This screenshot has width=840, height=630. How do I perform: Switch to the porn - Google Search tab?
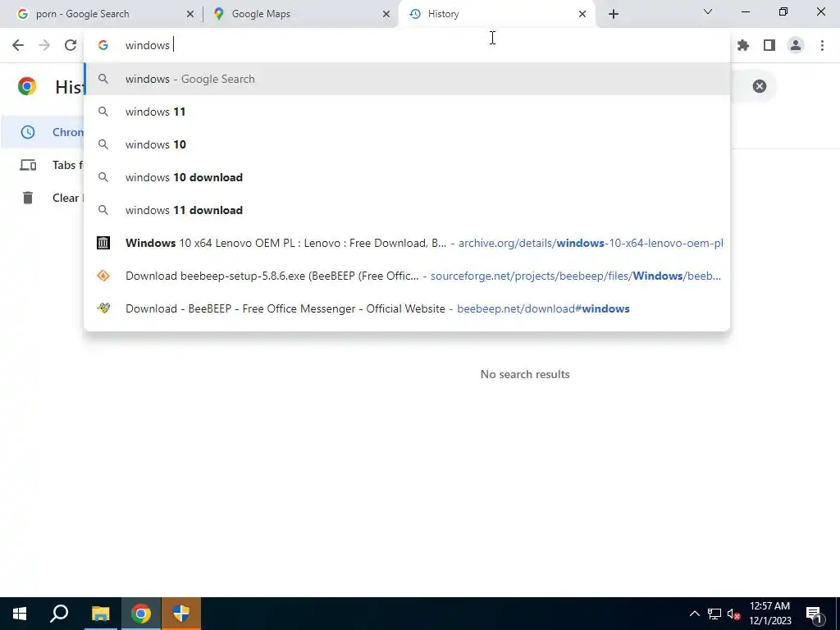click(104, 14)
